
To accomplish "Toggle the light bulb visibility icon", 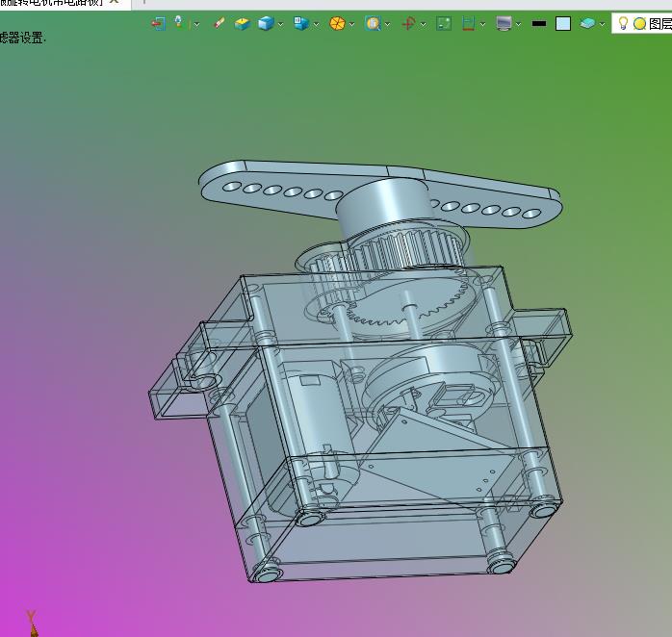I will [x=623, y=23].
